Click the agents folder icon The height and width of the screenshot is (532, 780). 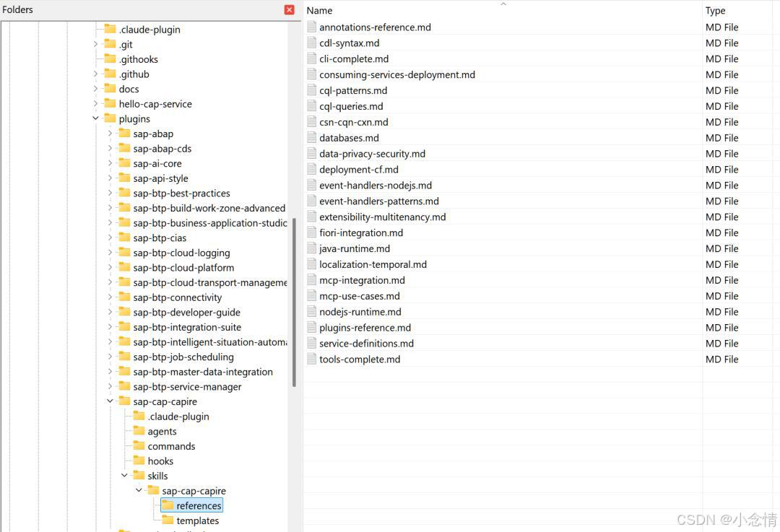139,431
